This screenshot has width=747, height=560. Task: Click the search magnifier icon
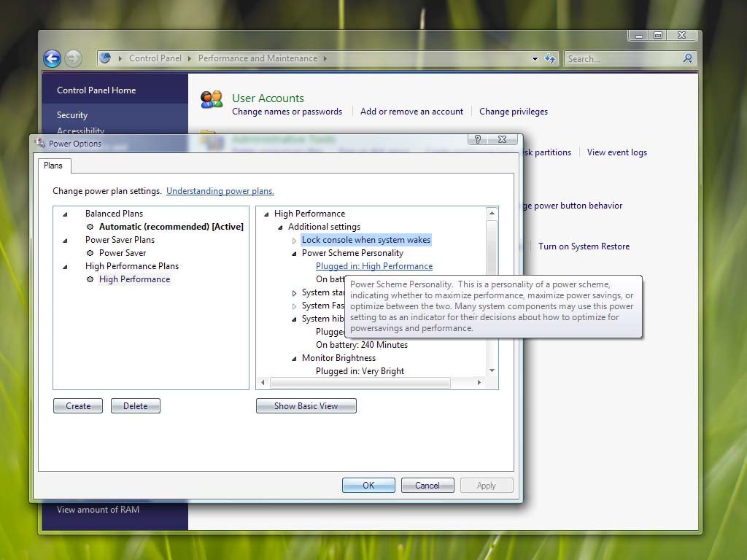point(687,58)
